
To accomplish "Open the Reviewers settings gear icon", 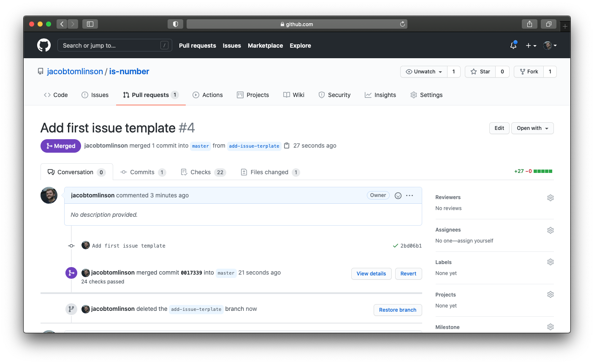I will click(550, 197).
